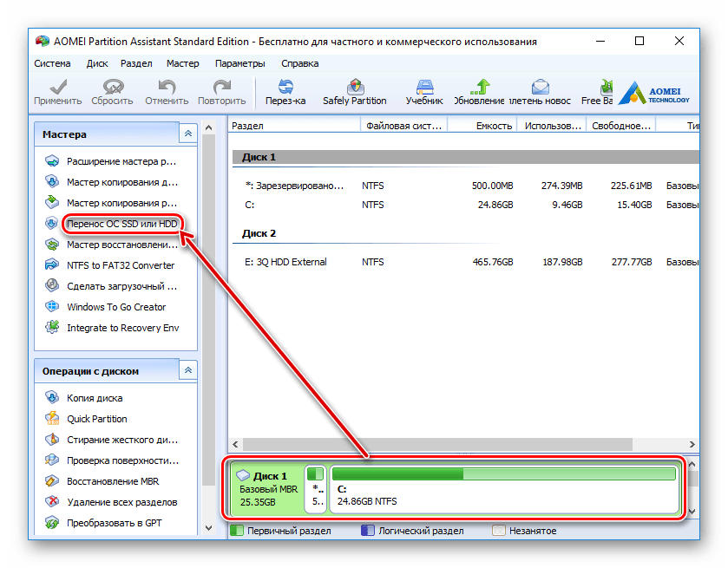Sort by the Раздел column header
Image resolution: width=728 pixels, height=568 pixels.
294,126
